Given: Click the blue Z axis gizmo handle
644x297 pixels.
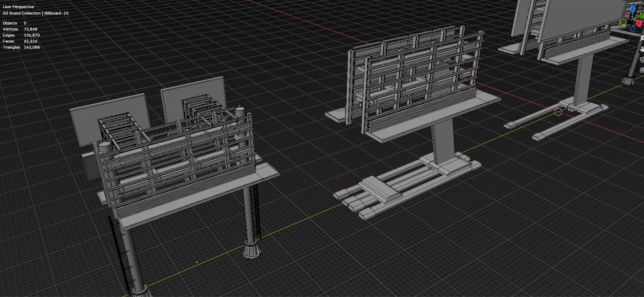Looking at the screenshot, I should pyautogui.click(x=633, y=9).
